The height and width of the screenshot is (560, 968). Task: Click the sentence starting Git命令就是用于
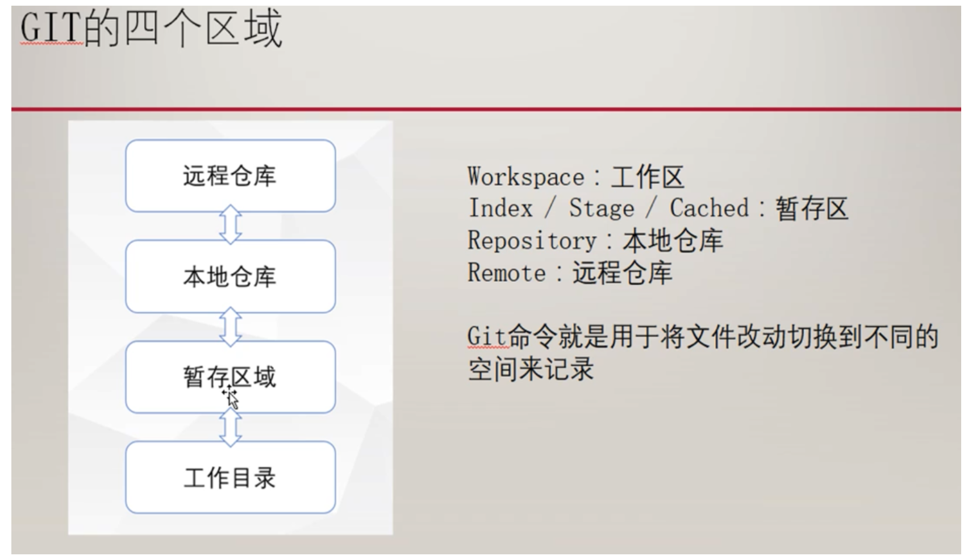click(703, 353)
